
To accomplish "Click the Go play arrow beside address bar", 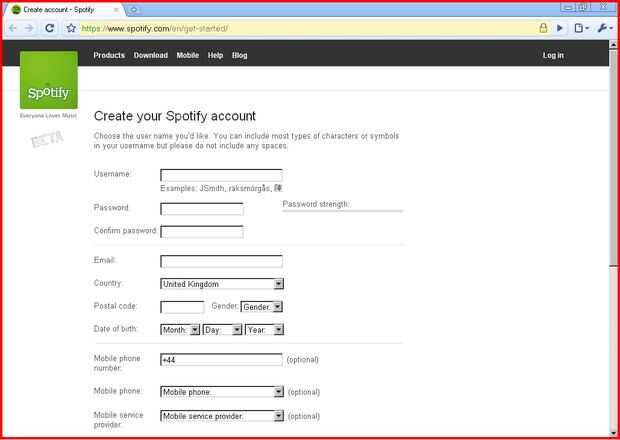I will tap(560, 28).
